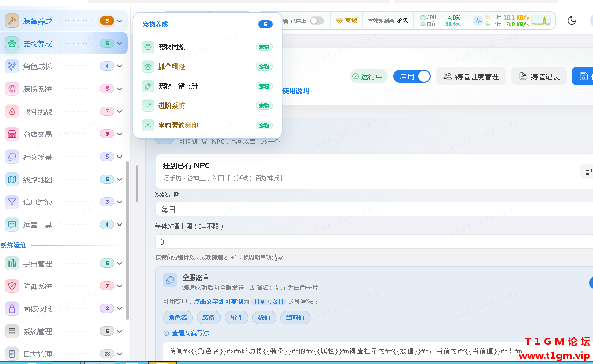Viewport: 593px width, 364px height.
Task: Click the chat bubble icon for 社交场景
Action: (x=12, y=157)
